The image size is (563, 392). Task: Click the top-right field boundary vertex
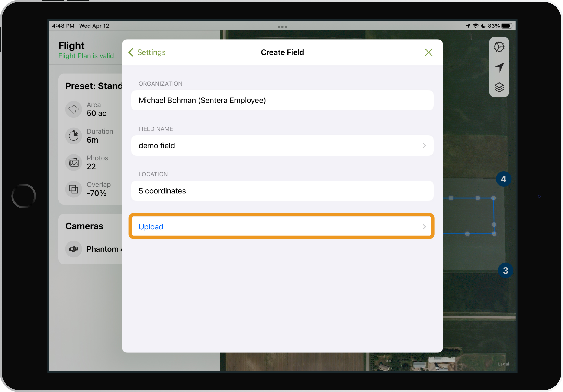(493, 198)
